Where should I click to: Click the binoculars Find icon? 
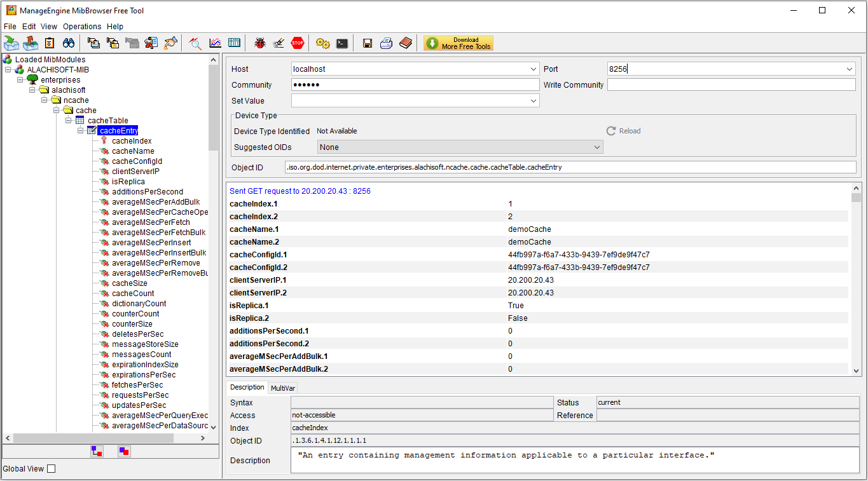click(68, 43)
